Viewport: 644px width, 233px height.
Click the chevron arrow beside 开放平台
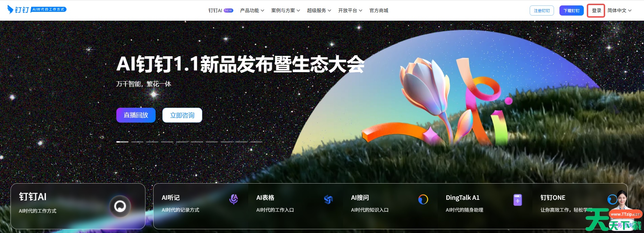point(361,10)
